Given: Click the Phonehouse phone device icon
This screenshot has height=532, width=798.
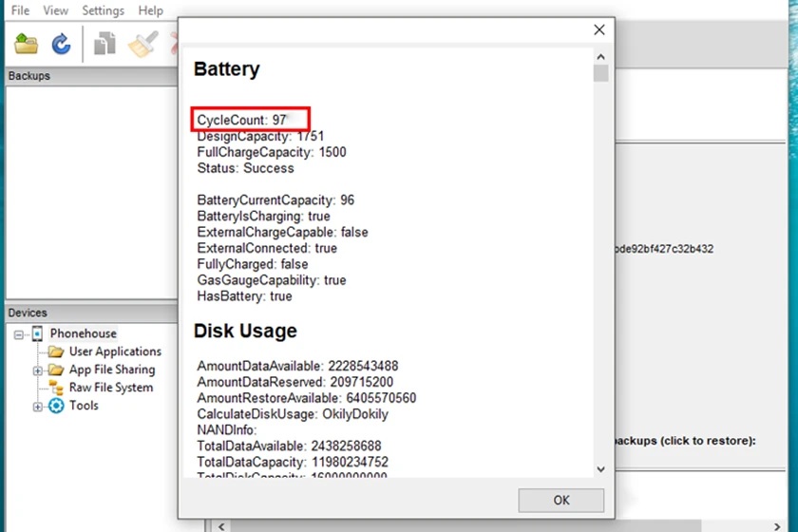Looking at the screenshot, I should click(x=38, y=333).
